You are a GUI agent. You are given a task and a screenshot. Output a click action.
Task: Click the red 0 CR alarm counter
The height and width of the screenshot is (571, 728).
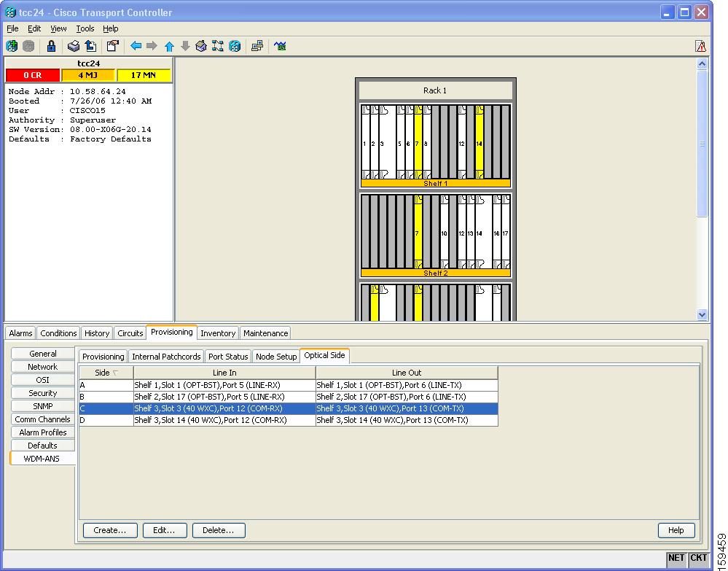pos(33,75)
